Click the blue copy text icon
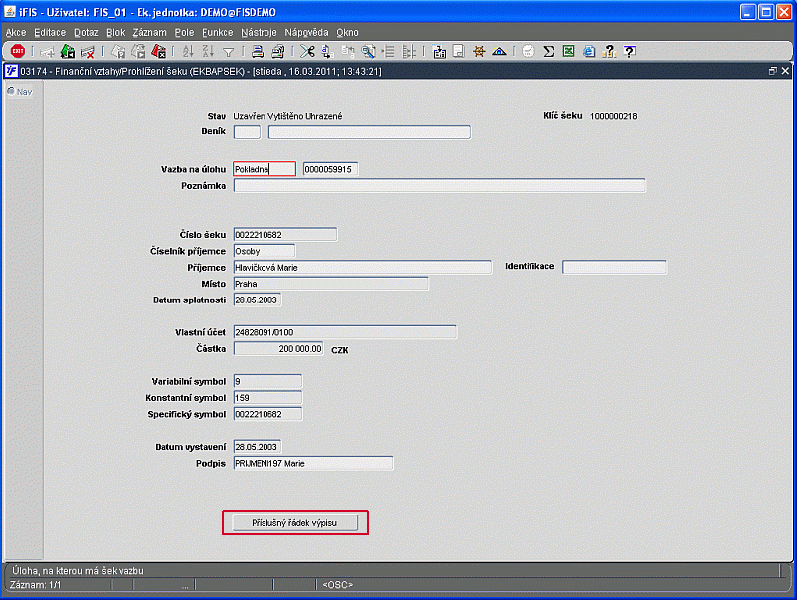 328,51
